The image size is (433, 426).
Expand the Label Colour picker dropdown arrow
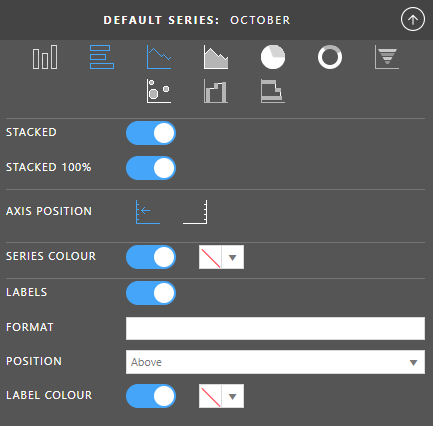(233, 396)
